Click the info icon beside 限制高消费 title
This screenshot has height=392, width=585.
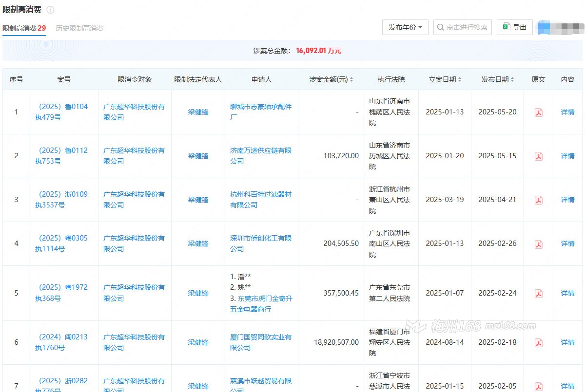[50, 10]
